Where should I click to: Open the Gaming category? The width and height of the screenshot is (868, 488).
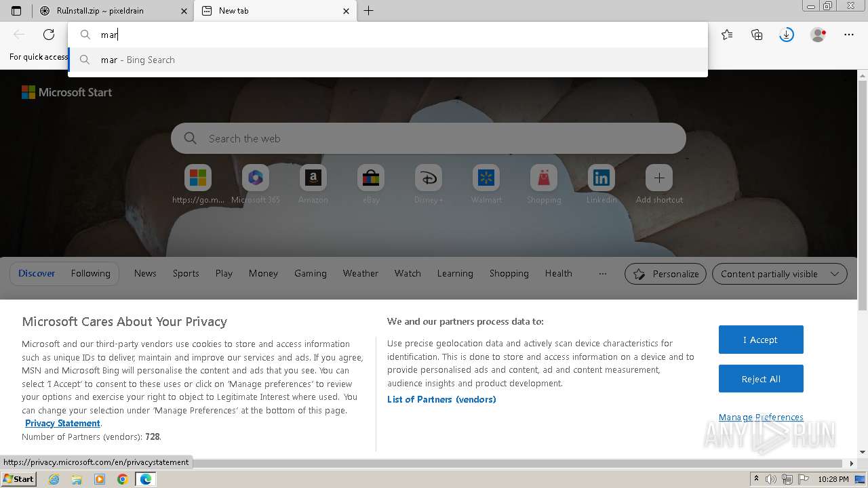(x=311, y=273)
